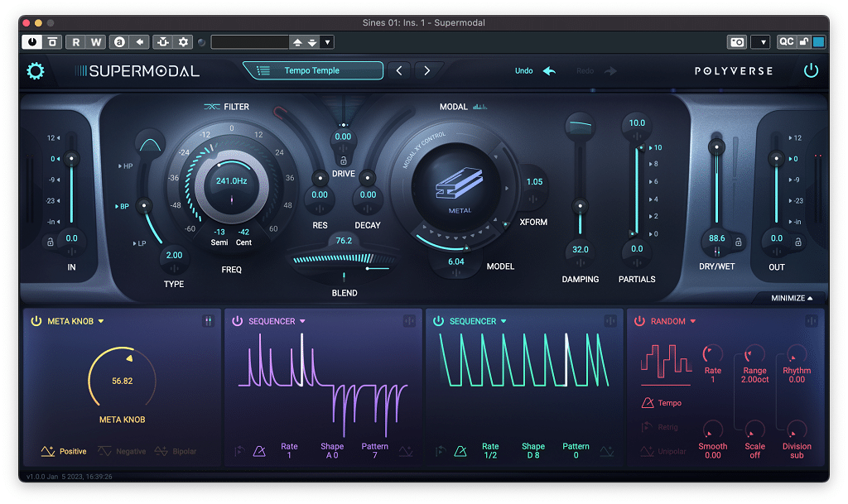848x504 pixels.
Task: Open Supermodal settings gear icon
Action: pos(36,71)
